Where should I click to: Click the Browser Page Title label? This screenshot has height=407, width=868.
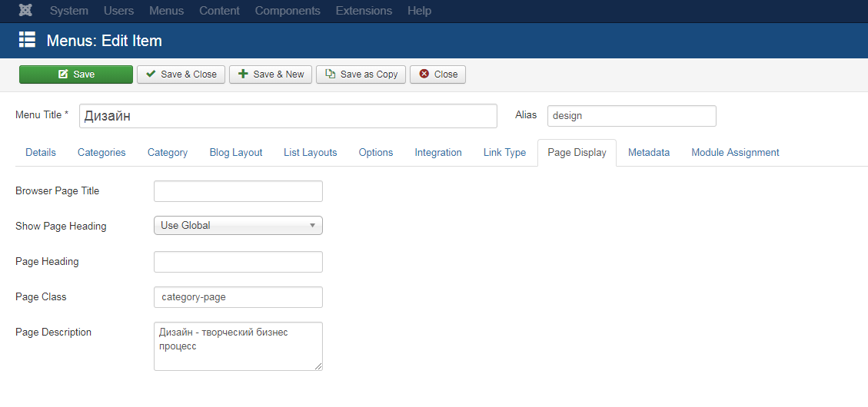click(x=57, y=190)
